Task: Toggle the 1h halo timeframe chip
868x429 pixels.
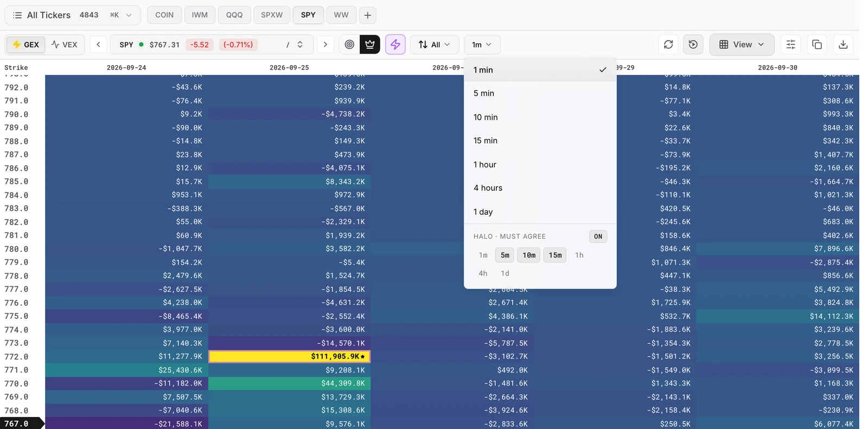Action: [579, 255]
